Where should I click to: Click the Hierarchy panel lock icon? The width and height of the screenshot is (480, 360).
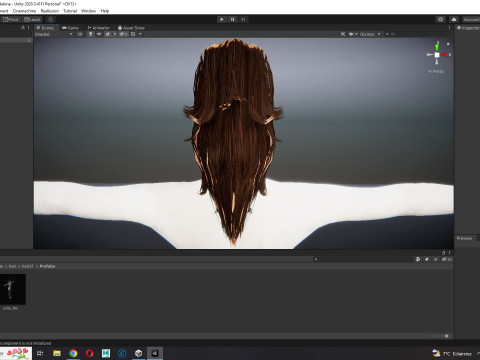(23, 27)
